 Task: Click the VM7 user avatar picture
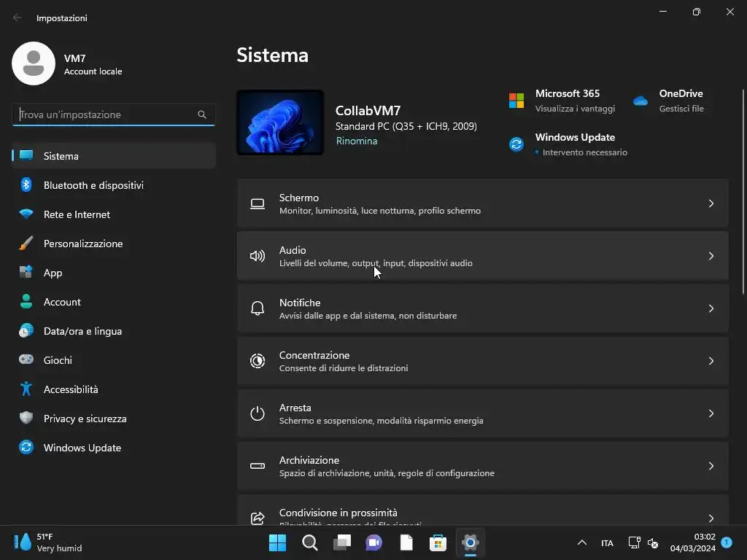[34, 63]
